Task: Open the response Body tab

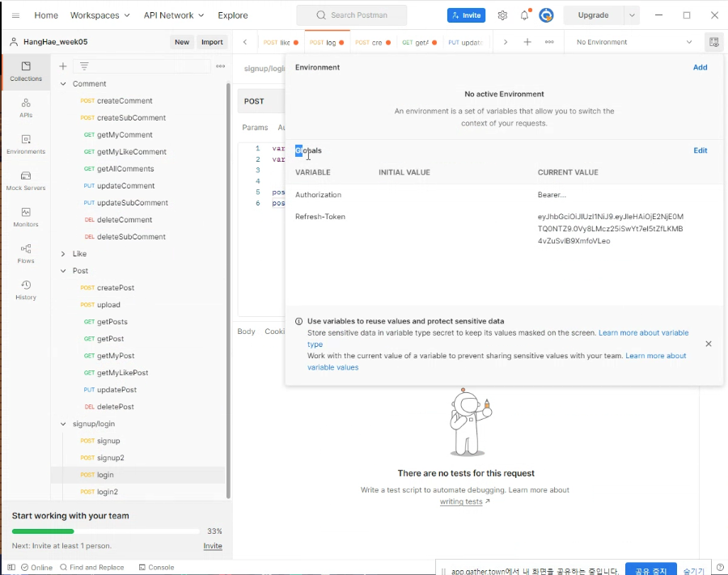Action: coord(246,332)
